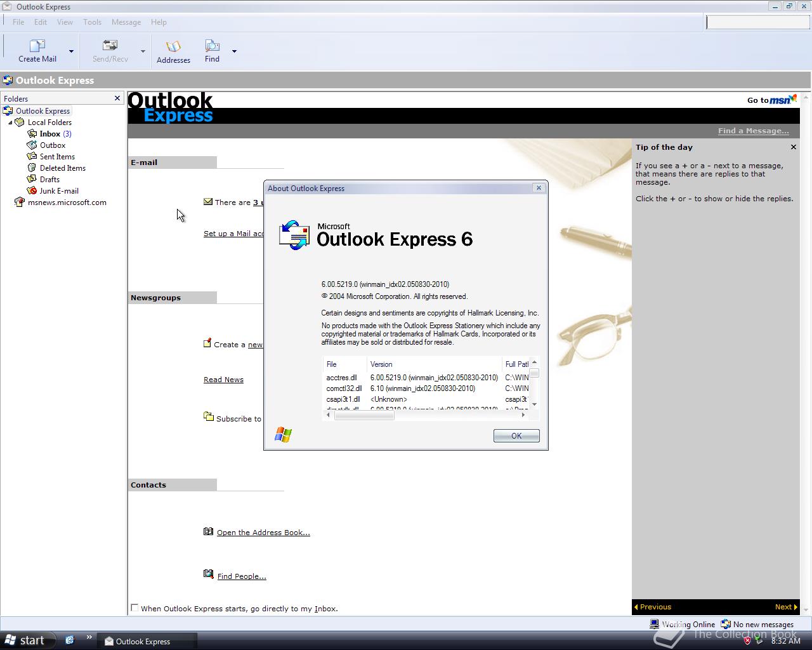Click the search field in menu bar

tap(757, 22)
